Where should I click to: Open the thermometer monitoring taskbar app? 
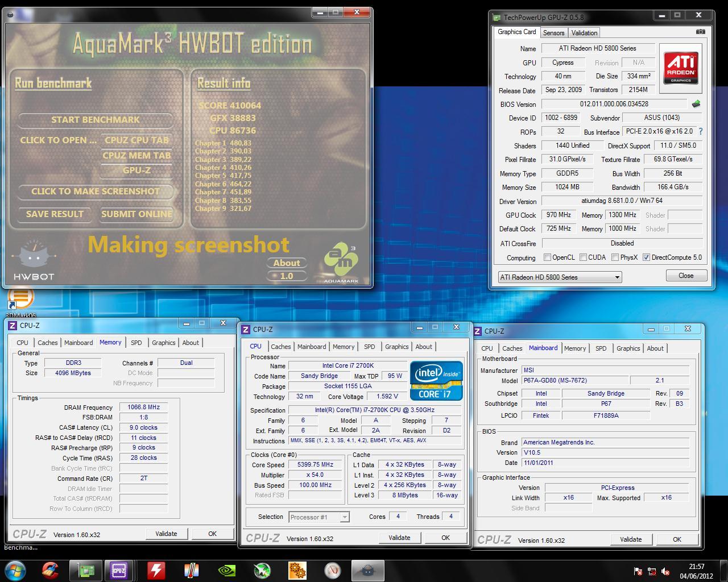pyautogui.click(x=191, y=569)
